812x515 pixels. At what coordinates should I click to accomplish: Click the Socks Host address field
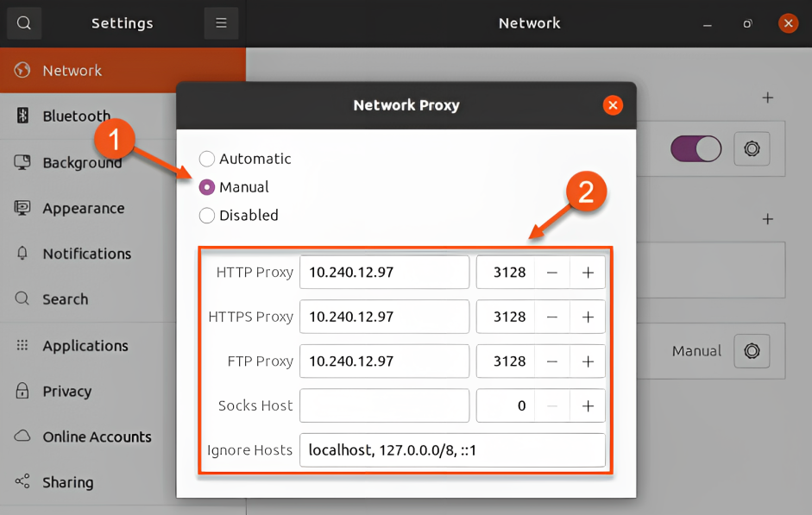point(384,405)
